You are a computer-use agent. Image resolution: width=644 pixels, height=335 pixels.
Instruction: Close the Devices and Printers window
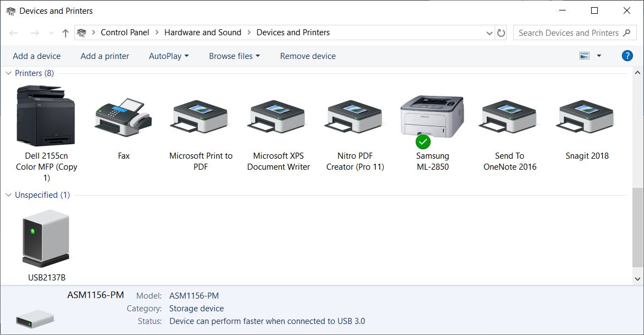pyautogui.click(x=627, y=10)
